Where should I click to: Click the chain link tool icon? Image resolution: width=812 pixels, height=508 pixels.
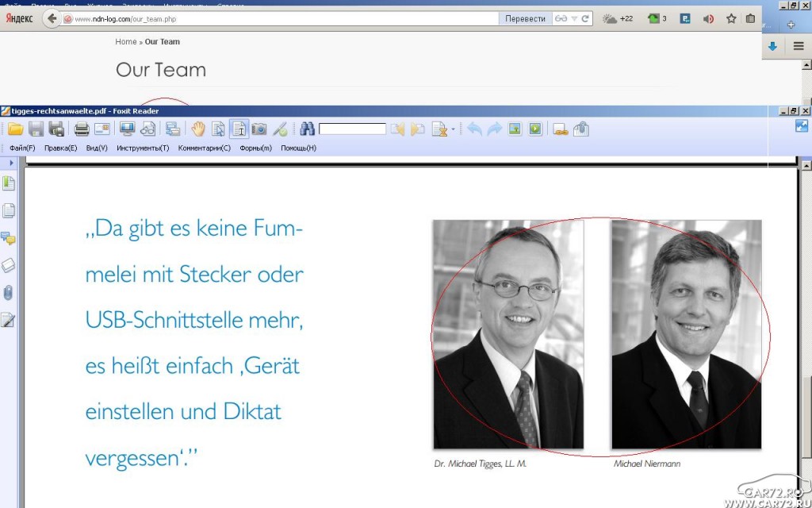point(561,129)
